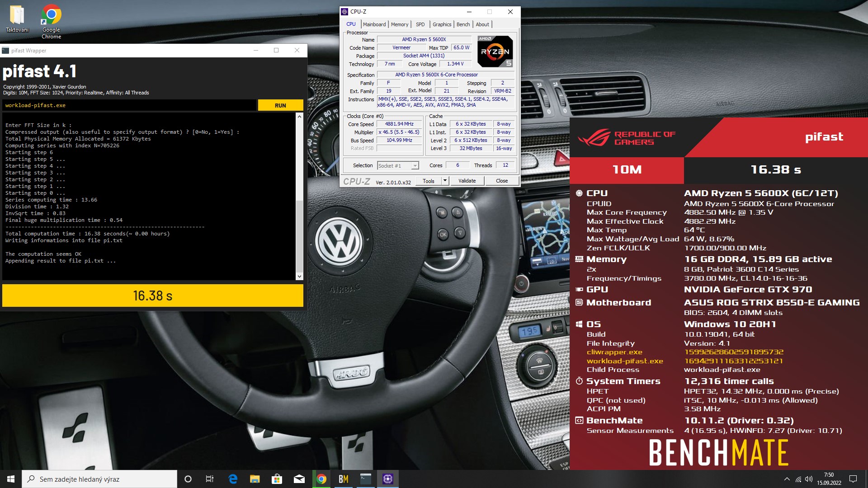Click System Timers icon in BenchMate
The height and width of the screenshot is (488, 868).
[579, 381]
